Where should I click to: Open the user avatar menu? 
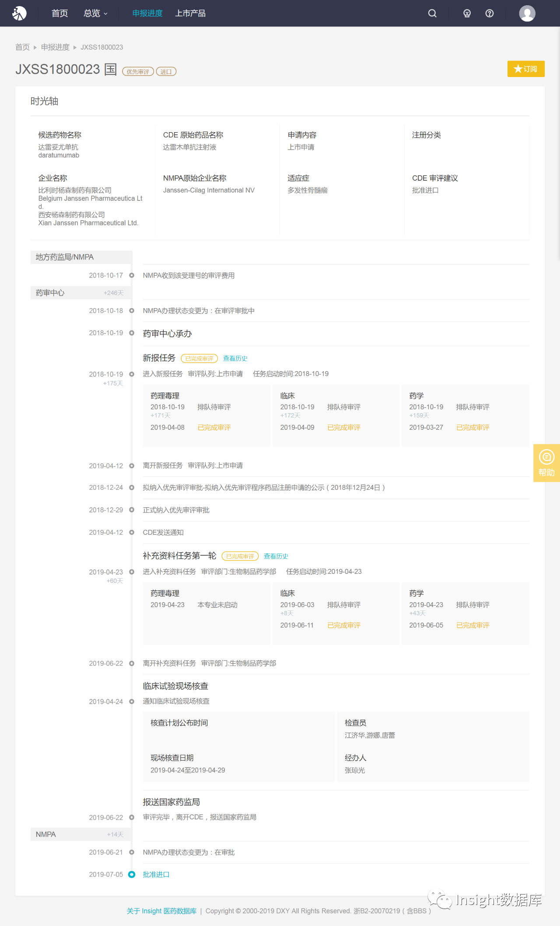(x=527, y=13)
